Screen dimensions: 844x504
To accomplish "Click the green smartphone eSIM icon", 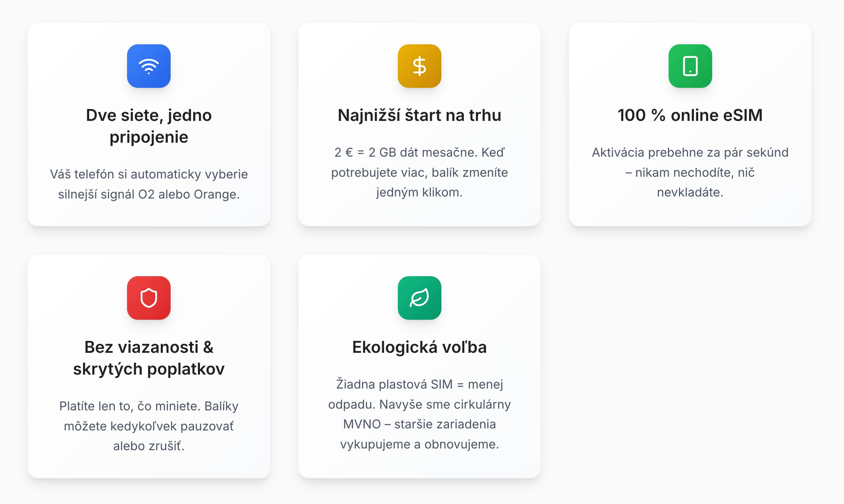I will pyautogui.click(x=690, y=66).
